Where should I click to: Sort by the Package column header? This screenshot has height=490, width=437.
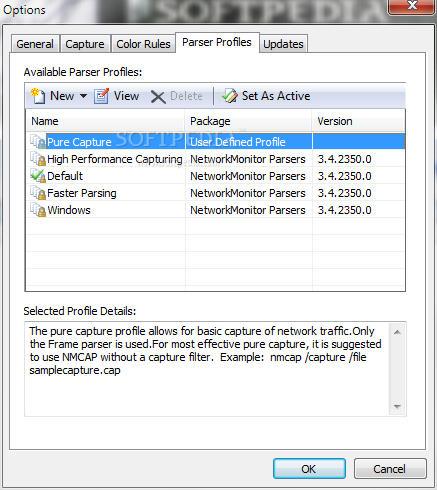pyautogui.click(x=248, y=121)
